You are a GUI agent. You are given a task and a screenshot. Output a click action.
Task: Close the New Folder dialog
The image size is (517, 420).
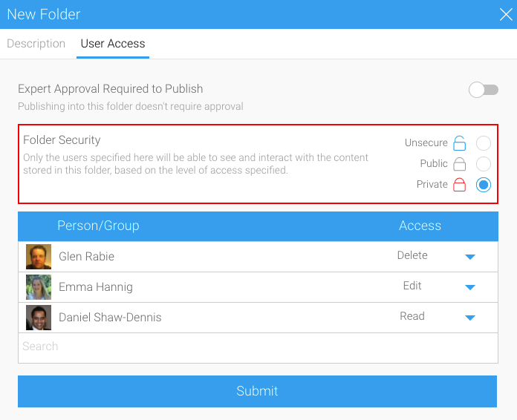504,14
